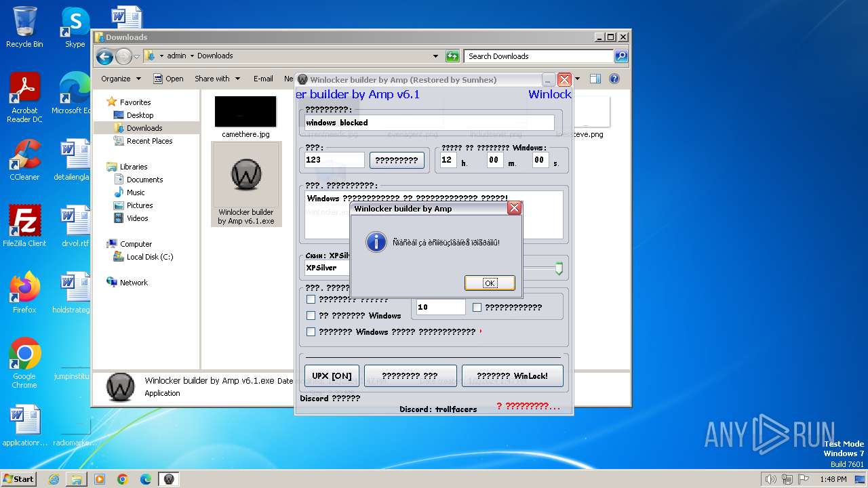This screenshot has width=868, height=488.
Task: Click the 'Discord: trollfacers' text
Action: tap(438, 409)
